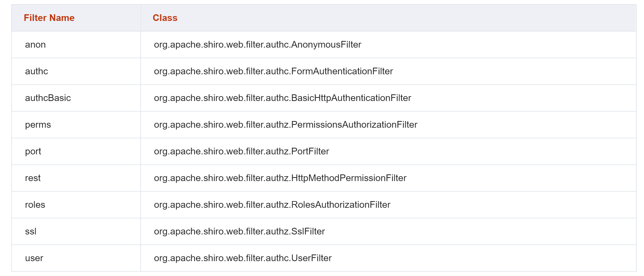Select the user filter name cell
This screenshot has width=644, height=276.
pos(76,258)
